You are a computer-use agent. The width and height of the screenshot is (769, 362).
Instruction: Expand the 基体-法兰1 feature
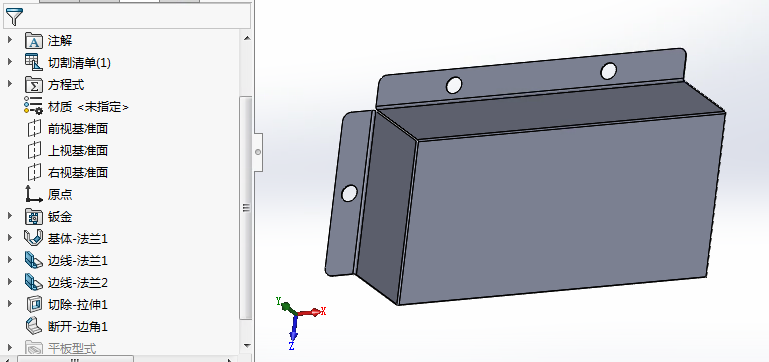pos(9,238)
